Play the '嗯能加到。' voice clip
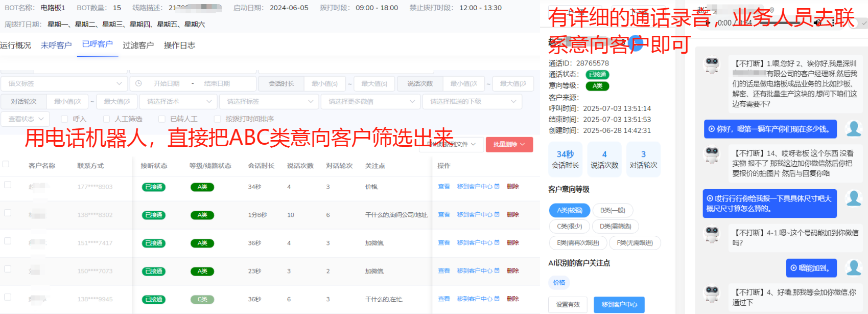Screen dimensions: 868x314 coord(794,267)
